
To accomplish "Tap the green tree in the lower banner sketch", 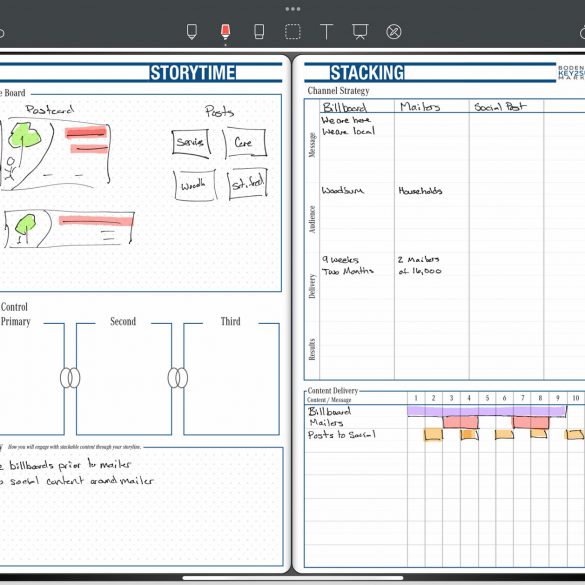I will pyautogui.click(x=26, y=225).
